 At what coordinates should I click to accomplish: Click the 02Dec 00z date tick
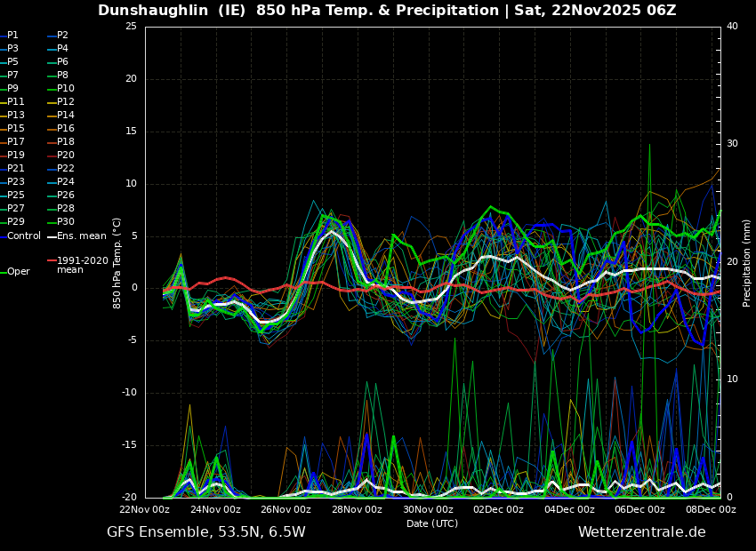click(499, 509)
